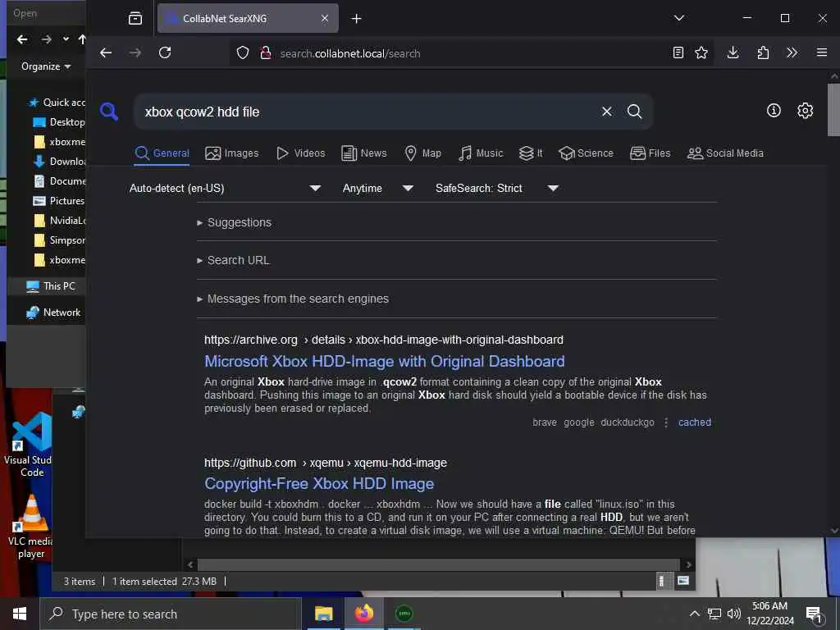Image resolution: width=840 pixels, height=630 pixels.
Task: Switch Explorer to large icons view
Action: click(x=683, y=581)
